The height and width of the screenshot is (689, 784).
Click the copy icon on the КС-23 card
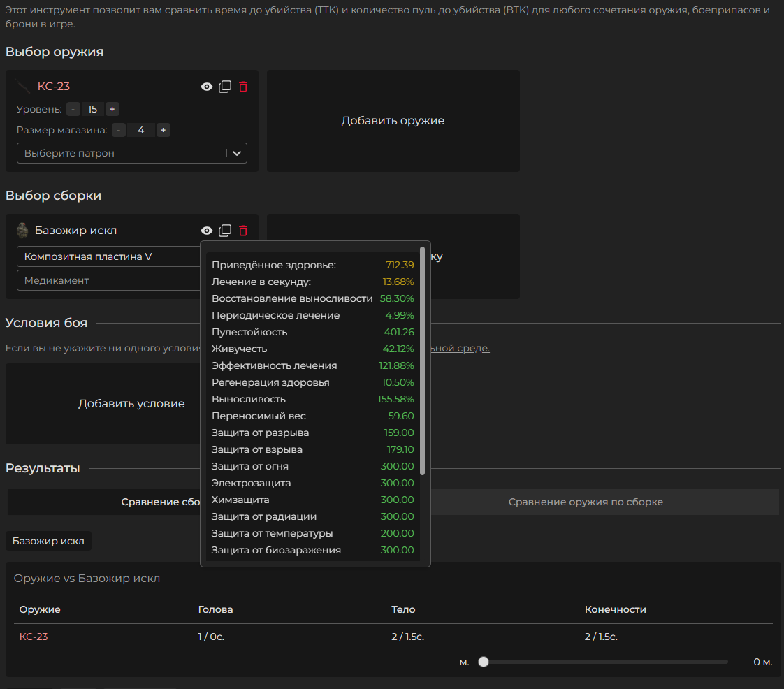click(x=225, y=87)
